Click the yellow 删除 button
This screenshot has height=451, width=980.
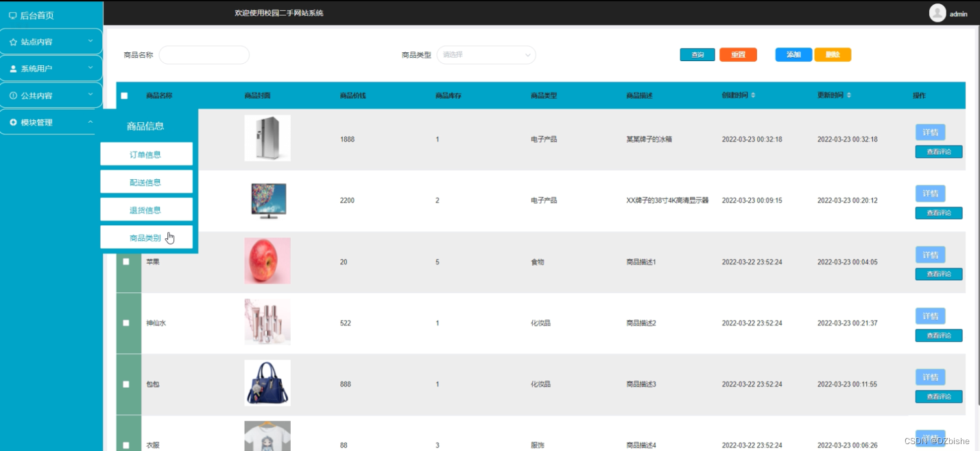[833, 55]
